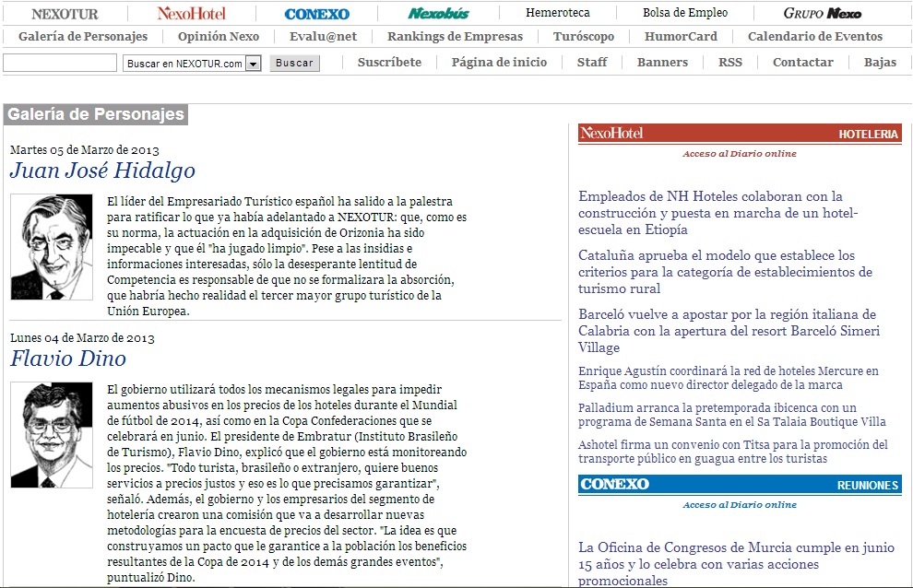The height and width of the screenshot is (588, 913).
Task: Open HumorCard section
Action: [681, 37]
